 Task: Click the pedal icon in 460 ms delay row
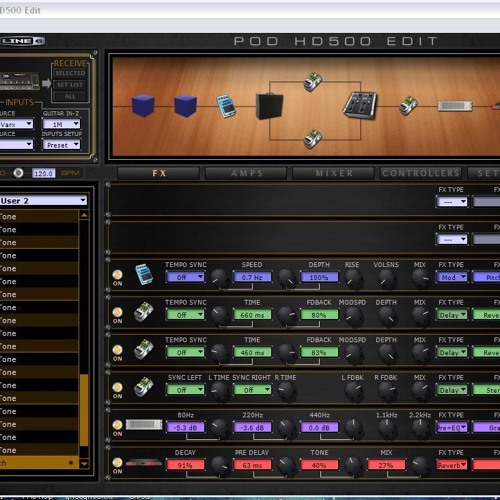(144, 349)
